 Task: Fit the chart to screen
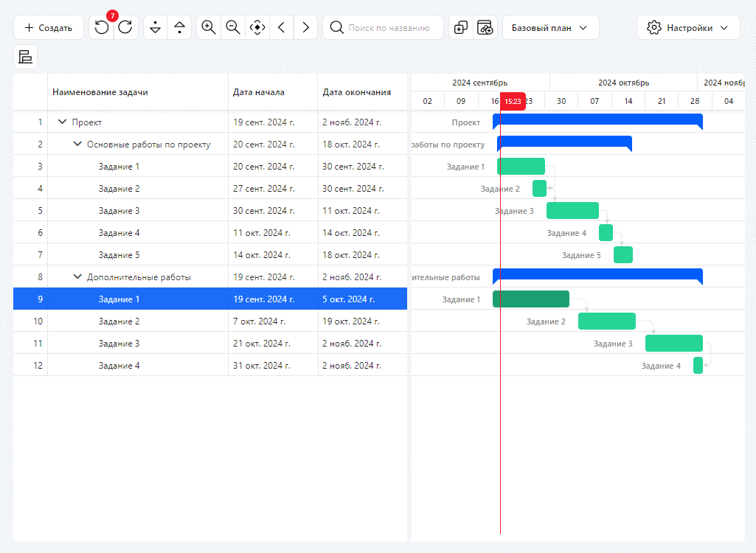pos(257,27)
